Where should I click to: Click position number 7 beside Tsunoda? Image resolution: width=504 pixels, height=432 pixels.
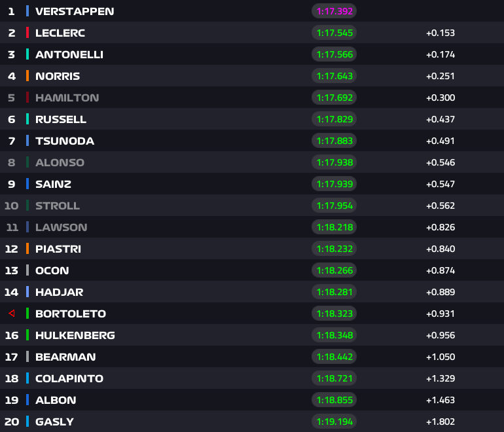[11, 141]
